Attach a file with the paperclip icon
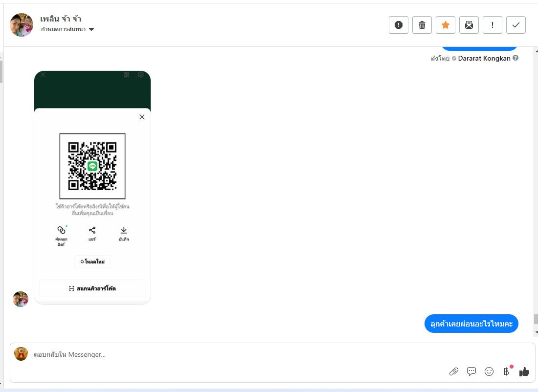538x392 pixels. click(453, 371)
